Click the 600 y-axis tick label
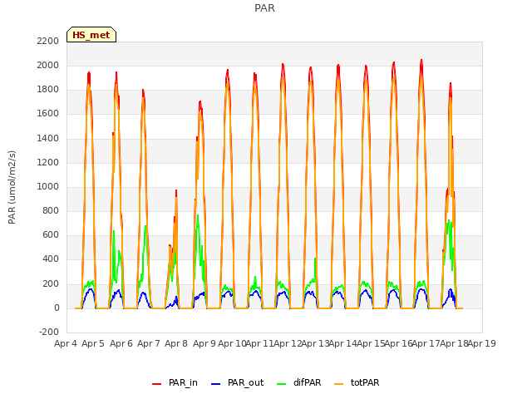Image resolution: width=532 pixels, height=399 pixels. click(51, 234)
